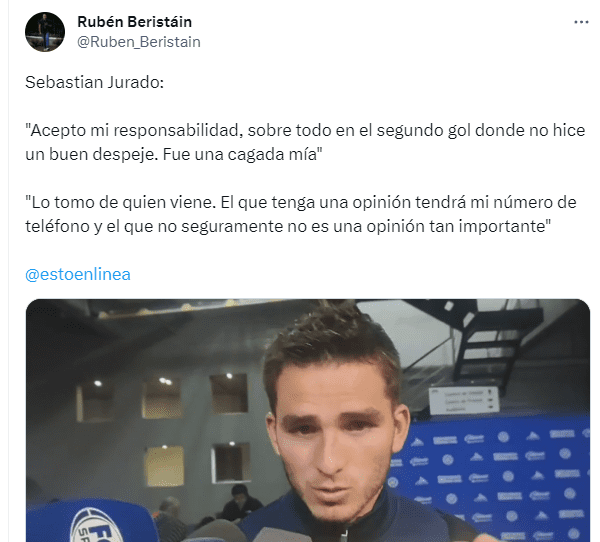Click the 'Lo tomo de quien viene' paragraph
The height and width of the screenshot is (542, 600).
(301, 214)
